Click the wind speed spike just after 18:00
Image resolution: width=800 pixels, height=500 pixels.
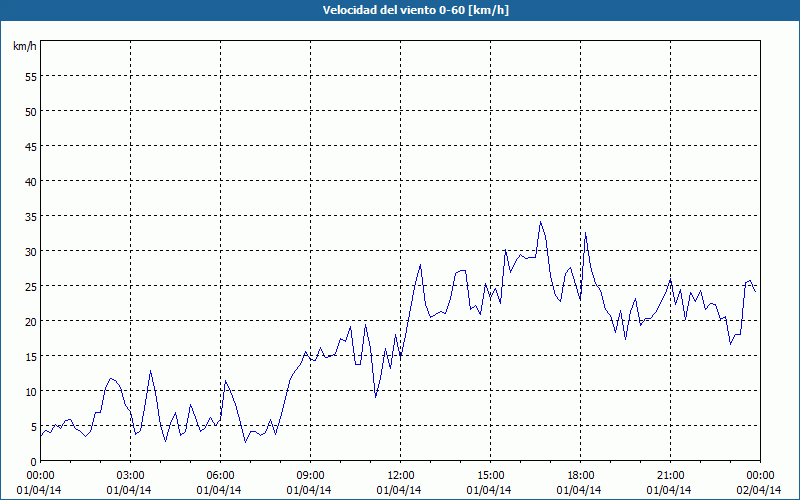click(x=585, y=233)
